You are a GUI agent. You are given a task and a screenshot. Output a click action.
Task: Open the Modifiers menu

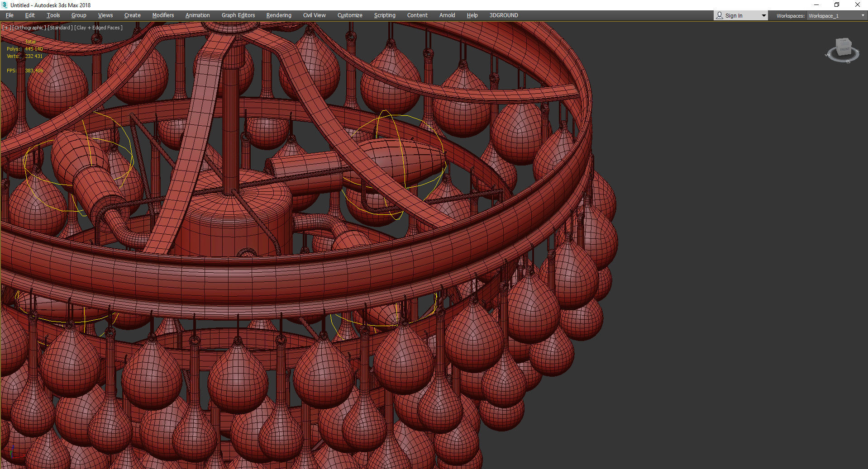(x=163, y=15)
